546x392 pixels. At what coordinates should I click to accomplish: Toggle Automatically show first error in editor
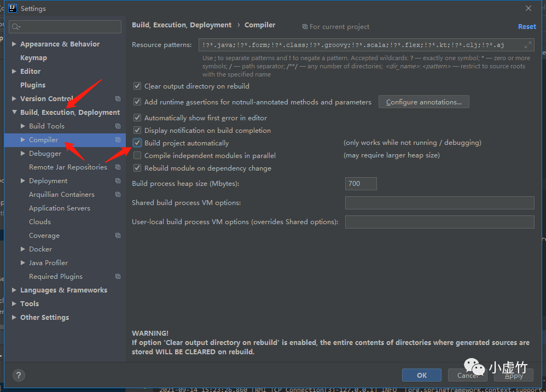pyautogui.click(x=137, y=118)
